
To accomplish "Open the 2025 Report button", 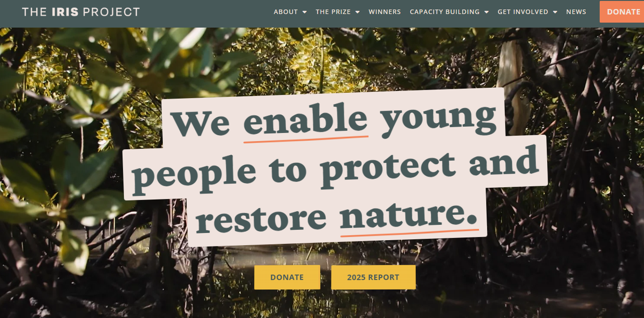I will (x=373, y=277).
